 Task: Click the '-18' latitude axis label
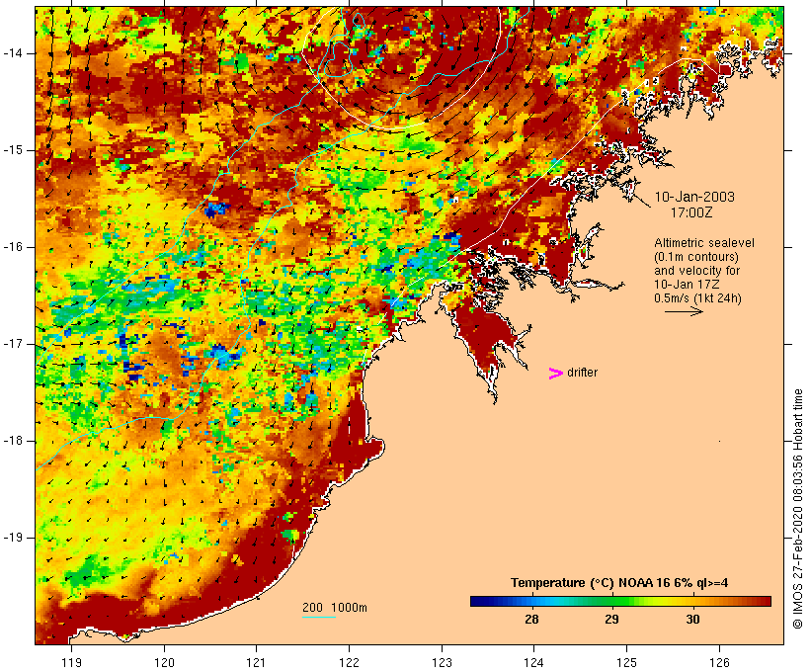tap(13, 441)
